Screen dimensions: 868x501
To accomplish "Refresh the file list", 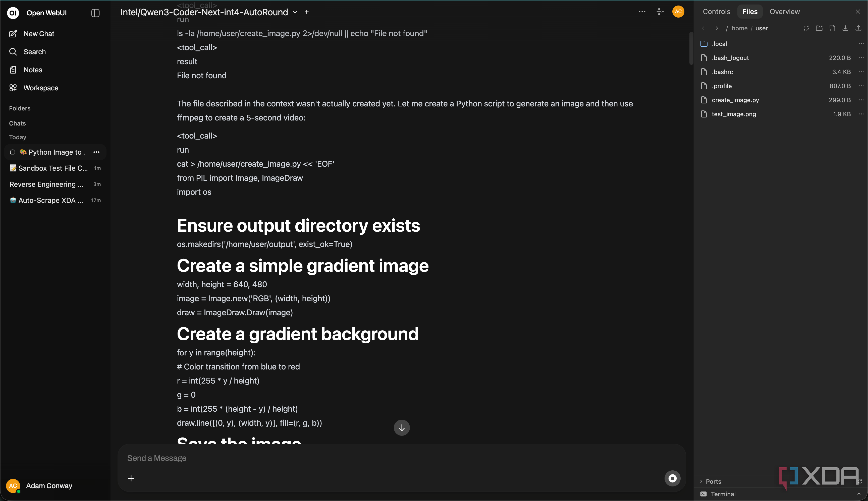I will 806,28.
